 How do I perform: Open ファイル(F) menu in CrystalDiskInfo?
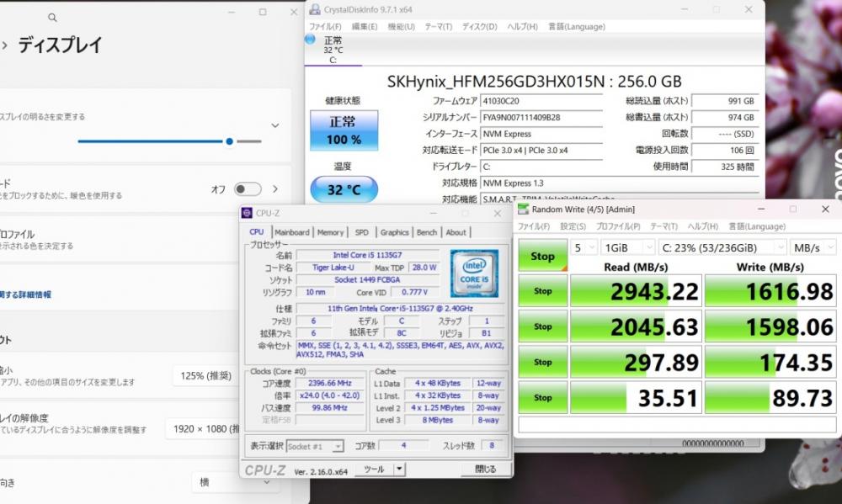pyautogui.click(x=325, y=26)
